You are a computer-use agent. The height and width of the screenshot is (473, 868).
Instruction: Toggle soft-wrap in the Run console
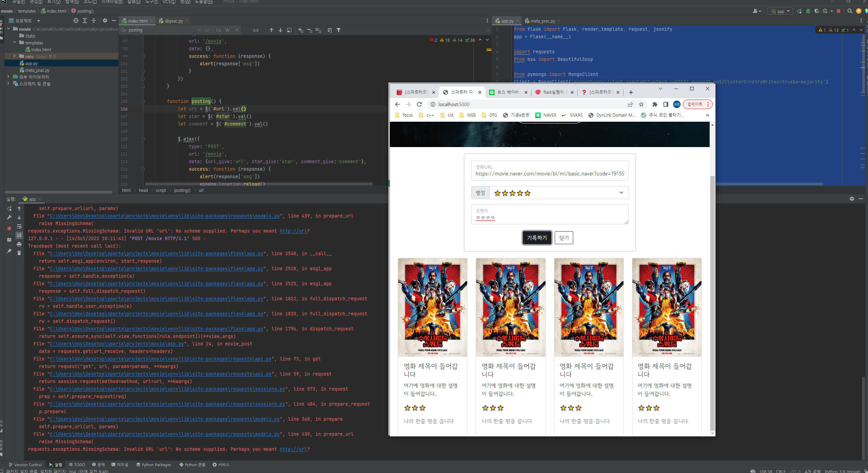point(19,226)
